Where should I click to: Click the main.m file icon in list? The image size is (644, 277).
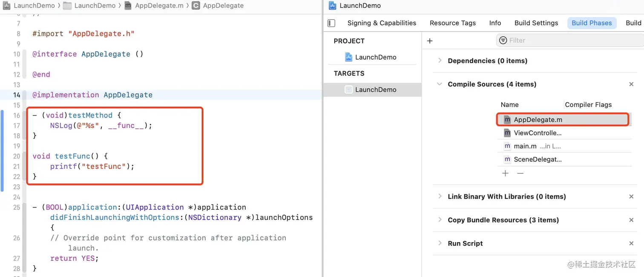[507, 146]
